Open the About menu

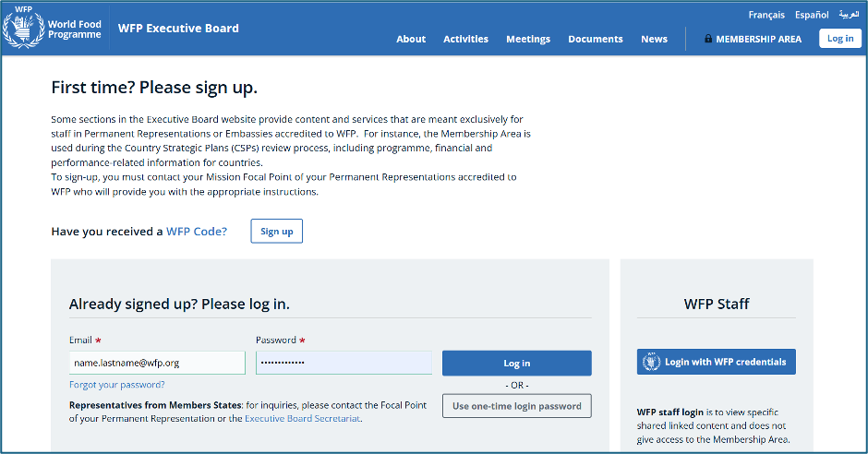tap(411, 40)
